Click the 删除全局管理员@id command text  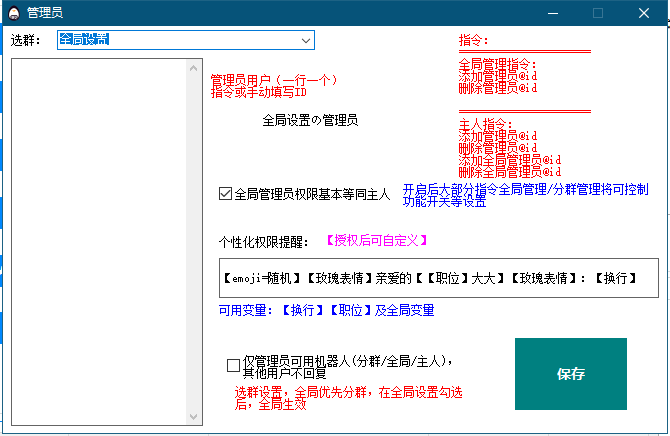(509, 172)
